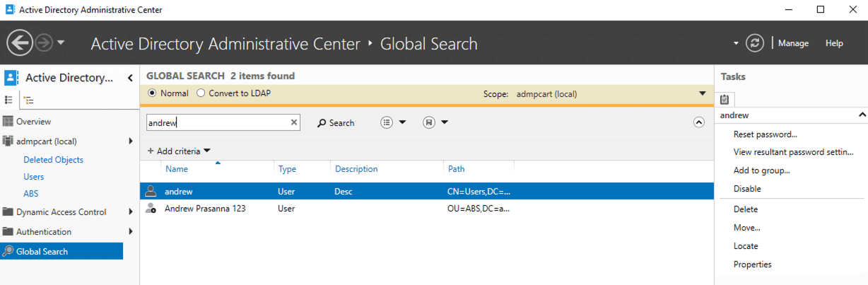The image size is (868, 285).
Task: Select Andrew Prasanna 123 user row
Action: click(427, 209)
